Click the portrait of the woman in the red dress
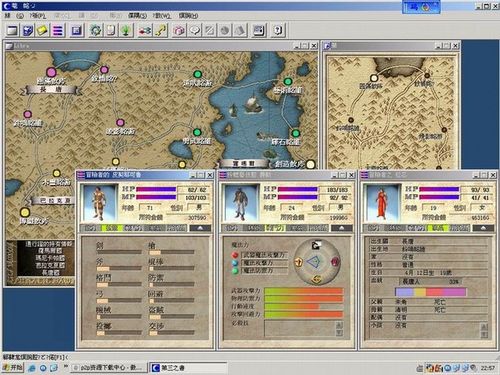 point(382,203)
